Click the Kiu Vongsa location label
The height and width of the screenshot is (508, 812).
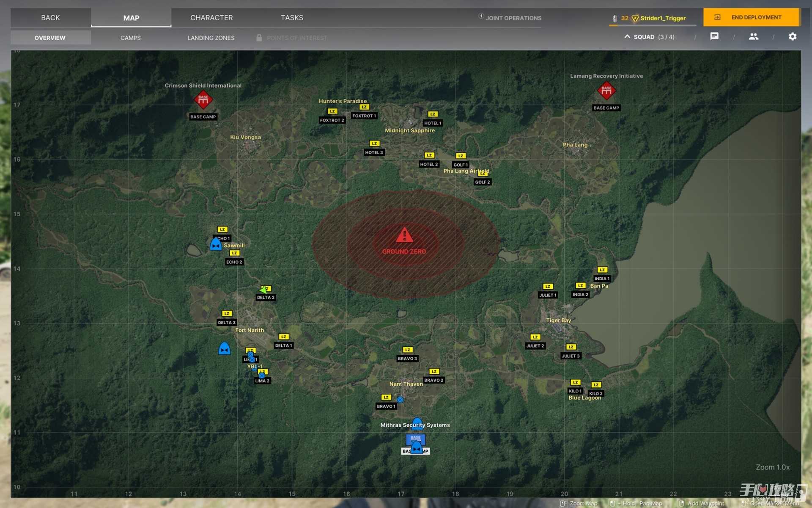pyautogui.click(x=245, y=137)
